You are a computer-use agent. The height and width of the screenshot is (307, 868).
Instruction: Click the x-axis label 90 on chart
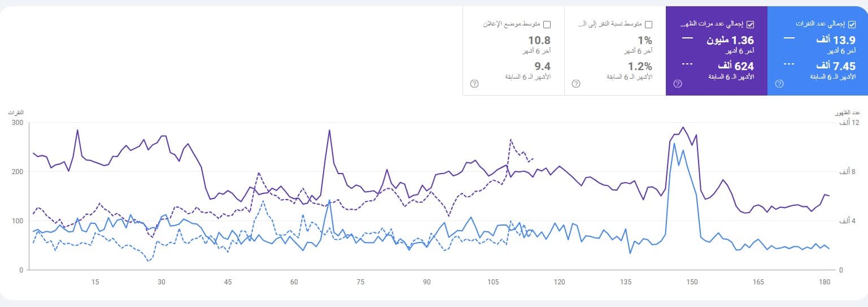pos(427,282)
